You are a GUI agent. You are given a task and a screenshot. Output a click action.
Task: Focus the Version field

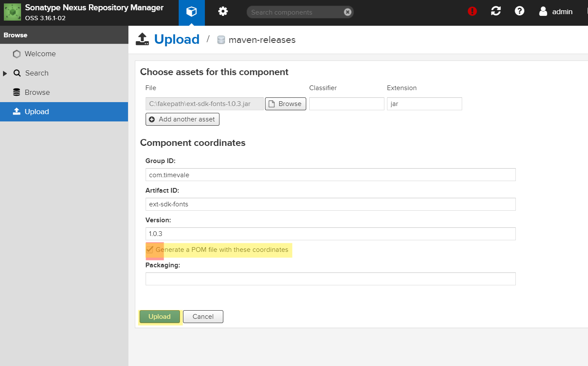(x=330, y=234)
